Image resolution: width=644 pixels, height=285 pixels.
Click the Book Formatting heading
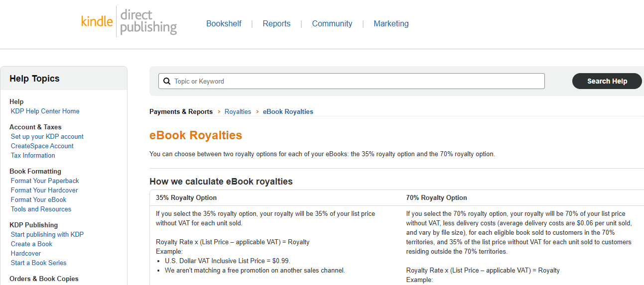click(x=35, y=171)
